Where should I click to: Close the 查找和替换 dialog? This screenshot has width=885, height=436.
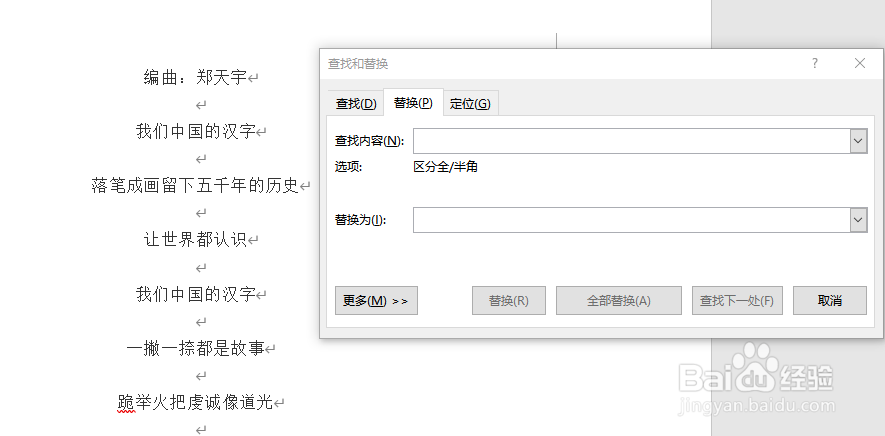(860, 63)
